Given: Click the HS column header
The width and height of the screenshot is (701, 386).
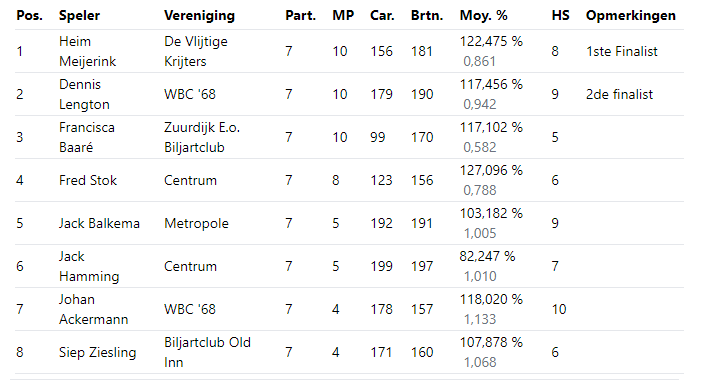Looking at the screenshot, I should (560, 16).
